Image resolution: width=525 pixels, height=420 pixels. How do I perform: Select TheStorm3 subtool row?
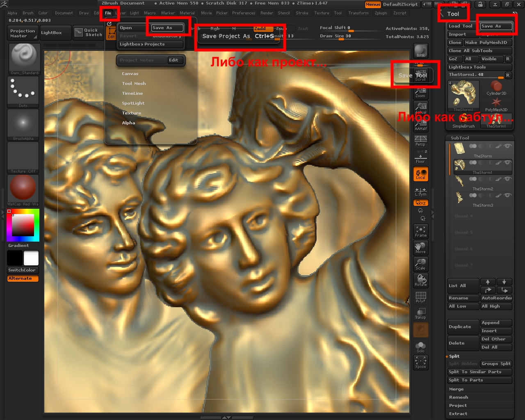[x=482, y=200]
